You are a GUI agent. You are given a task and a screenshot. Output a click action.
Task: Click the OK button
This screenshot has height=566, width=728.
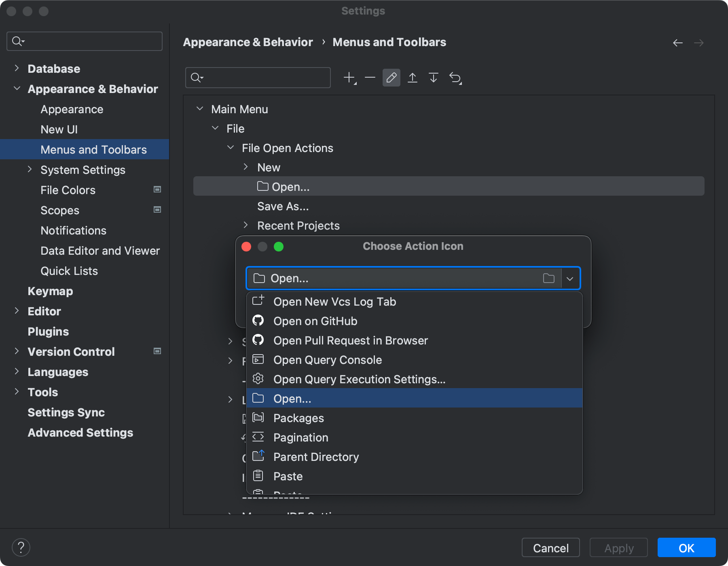pos(686,548)
